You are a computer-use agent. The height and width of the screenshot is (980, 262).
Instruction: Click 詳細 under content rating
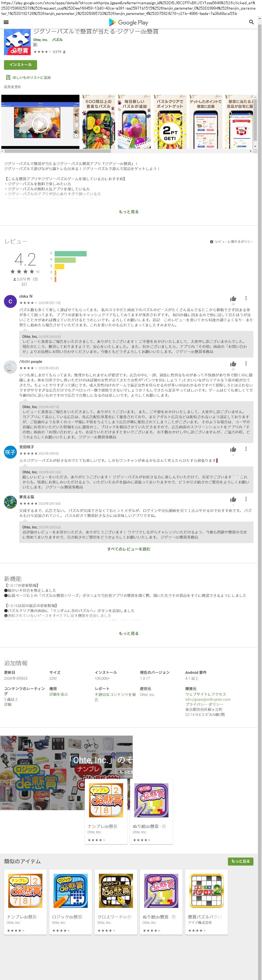[x=8, y=704]
